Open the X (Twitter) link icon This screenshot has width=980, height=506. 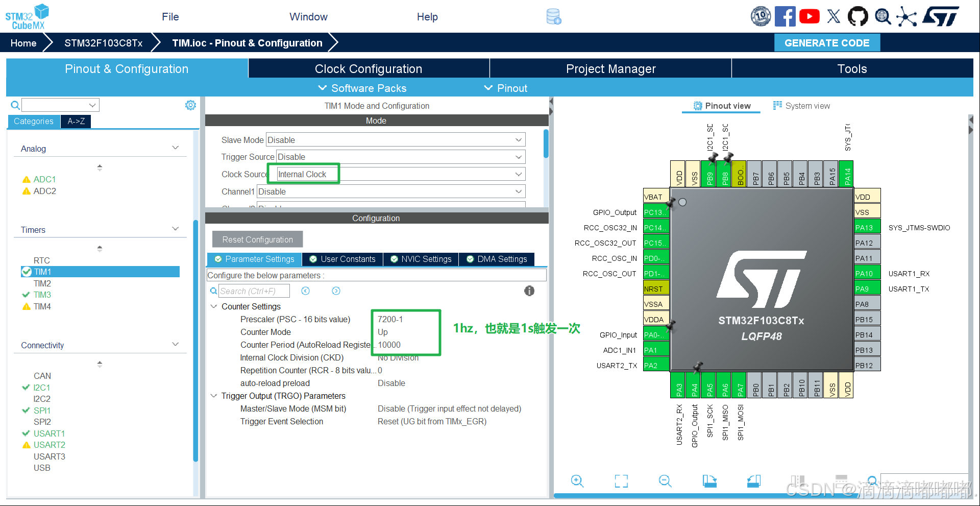click(x=834, y=16)
